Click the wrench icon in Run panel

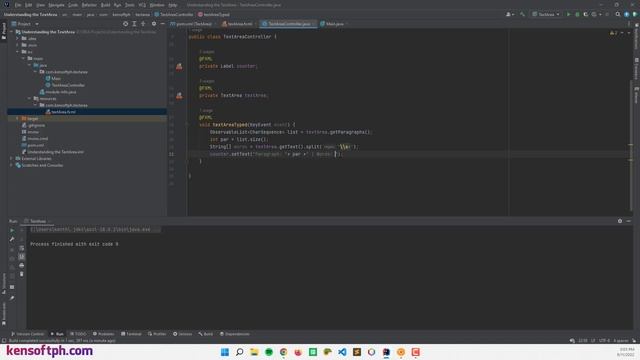click(12, 239)
